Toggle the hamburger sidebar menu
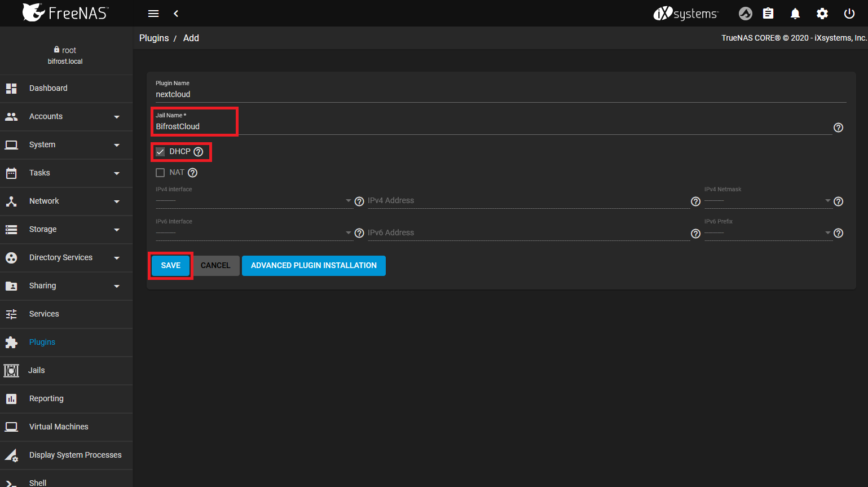 point(153,14)
